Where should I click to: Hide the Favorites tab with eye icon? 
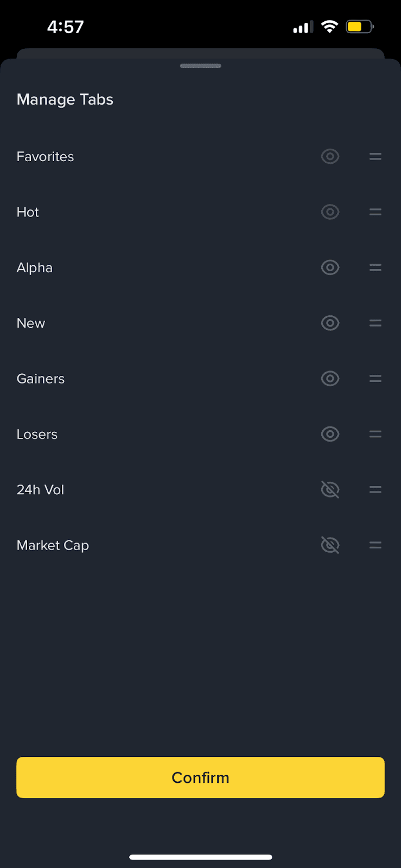click(x=330, y=157)
